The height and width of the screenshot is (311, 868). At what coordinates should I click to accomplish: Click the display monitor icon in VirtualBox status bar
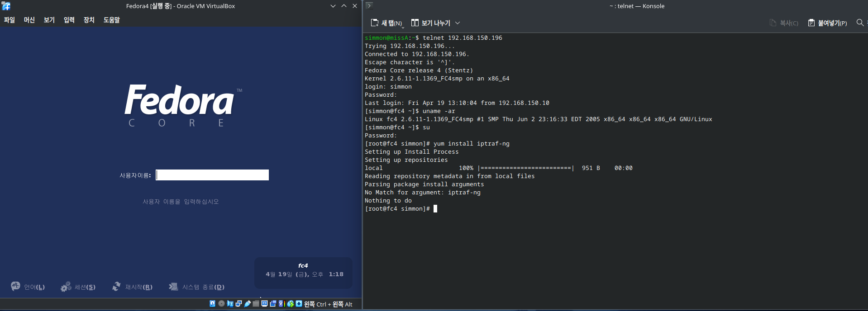264,304
